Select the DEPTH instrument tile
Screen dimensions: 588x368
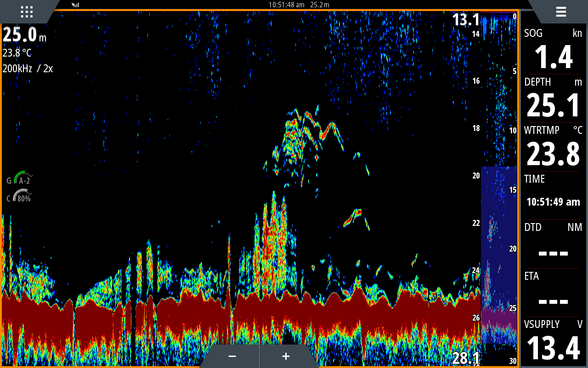coord(553,98)
